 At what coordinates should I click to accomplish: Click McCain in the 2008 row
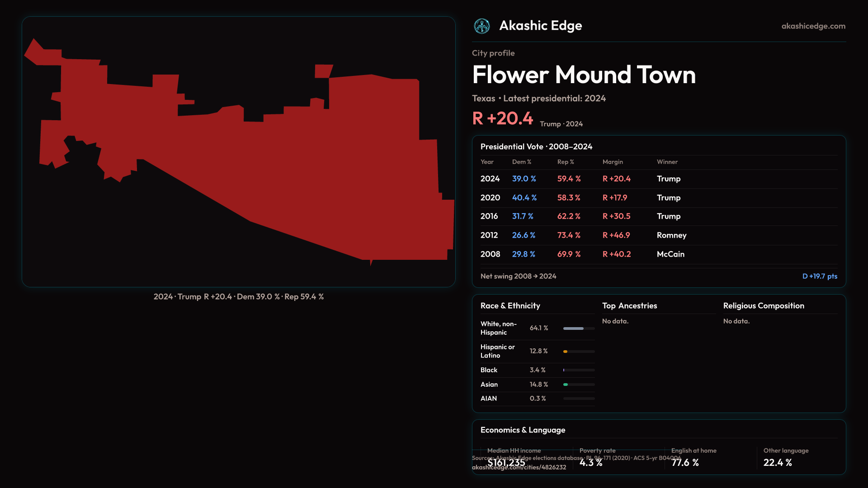[670, 254]
